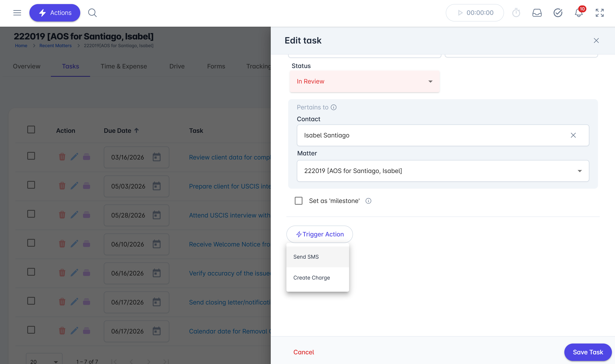
Task: Choose Send SMS from trigger menu
Action: tap(306, 257)
